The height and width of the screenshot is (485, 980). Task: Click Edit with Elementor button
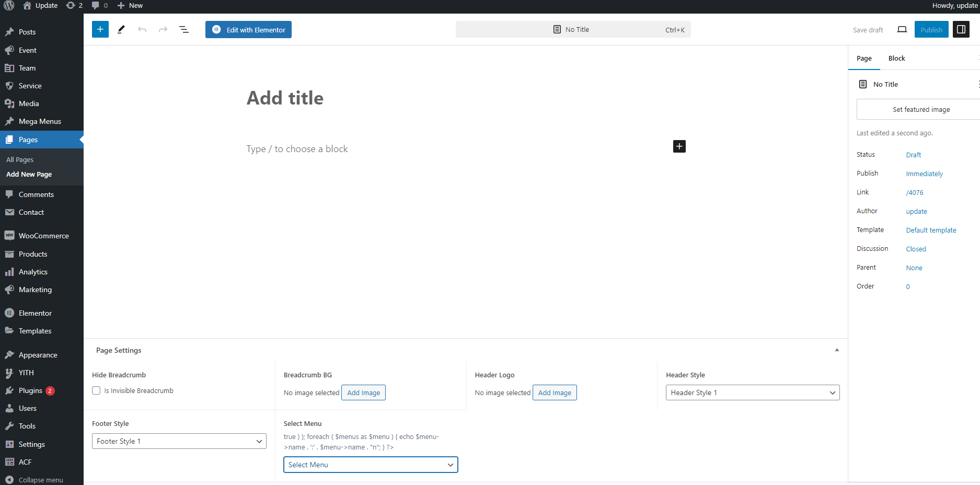coord(248,30)
